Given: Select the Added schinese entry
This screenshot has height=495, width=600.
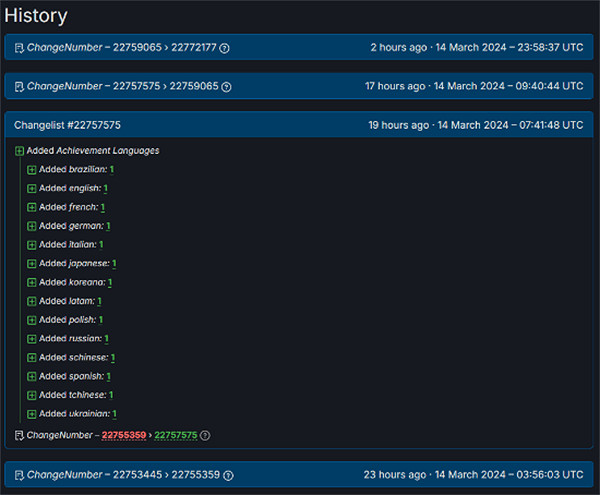Looking at the screenshot, I should pyautogui.click(x=73, y=358).
